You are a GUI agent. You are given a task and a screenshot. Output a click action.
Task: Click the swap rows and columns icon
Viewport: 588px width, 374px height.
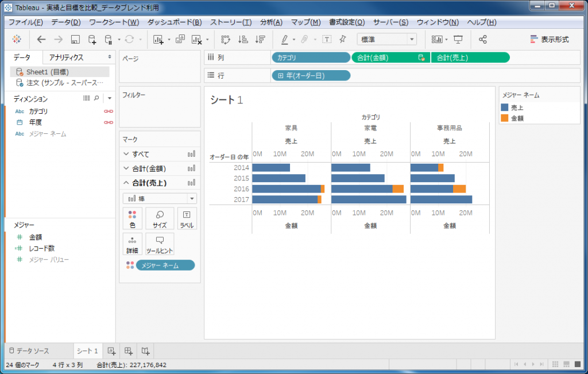click(x=226, y=40)
